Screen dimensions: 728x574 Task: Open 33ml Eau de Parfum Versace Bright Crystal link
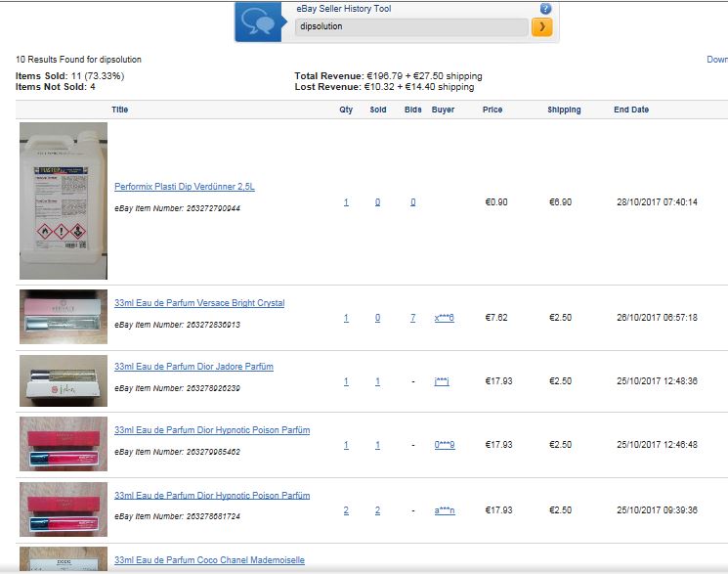(199, 302)
